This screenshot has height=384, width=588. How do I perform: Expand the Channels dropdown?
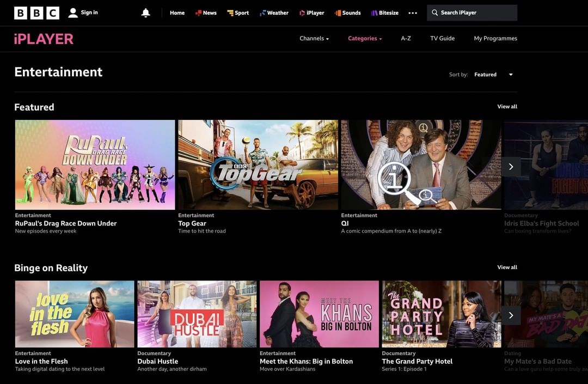point(314,39)
